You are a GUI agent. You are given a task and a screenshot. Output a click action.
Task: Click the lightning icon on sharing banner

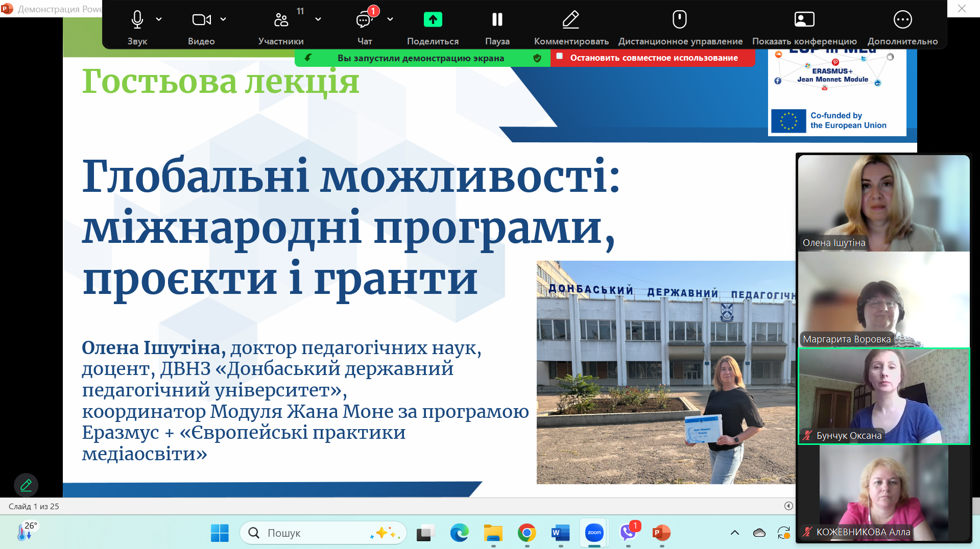pos(308,58)
